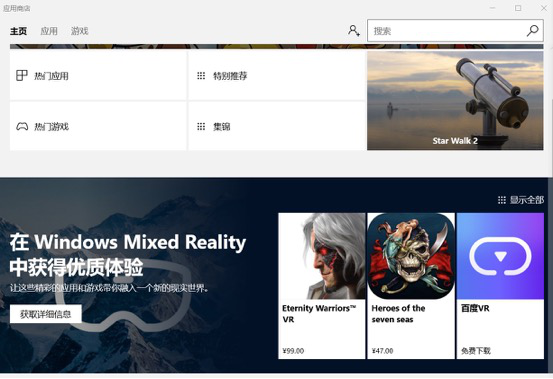
Task: Open the 特别推荐 category
Action: click(277, 75)
